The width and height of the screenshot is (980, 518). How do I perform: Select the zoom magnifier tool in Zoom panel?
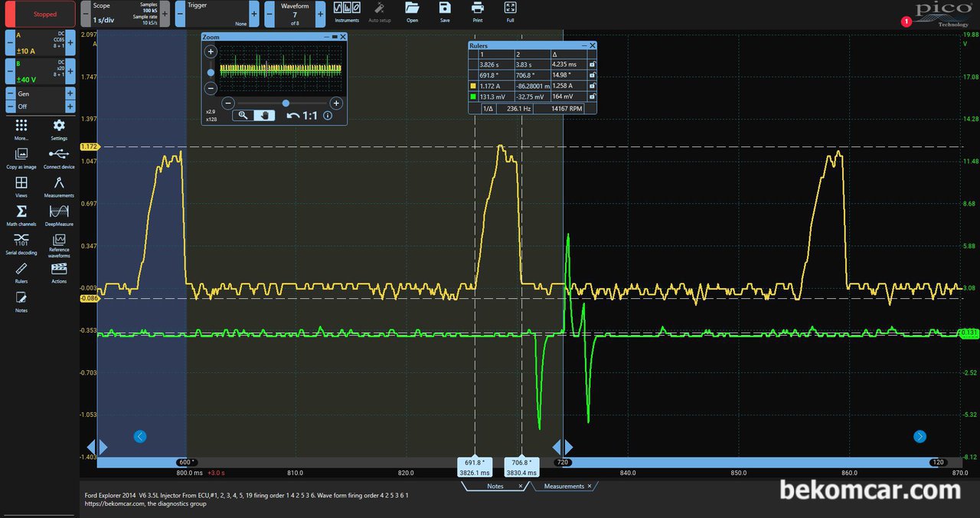(x=243, y=115)
